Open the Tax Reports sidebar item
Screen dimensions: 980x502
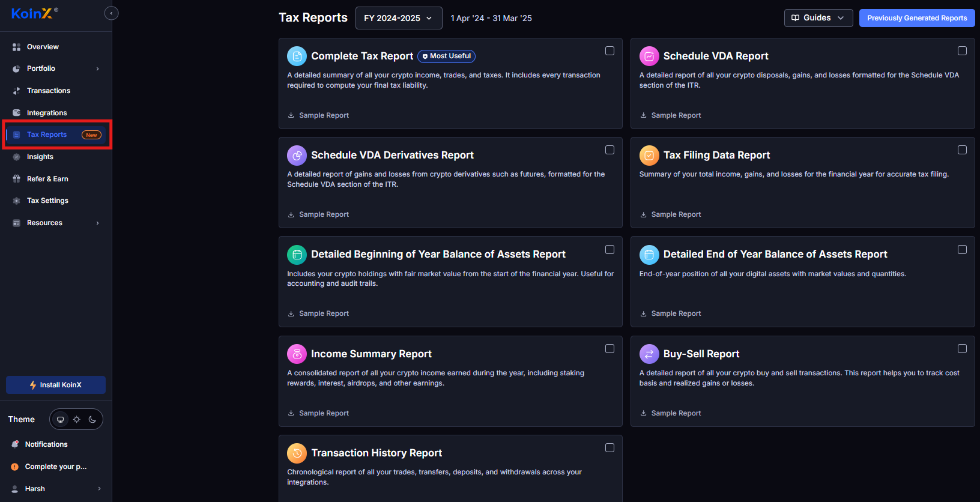click(x=56, y=135)
